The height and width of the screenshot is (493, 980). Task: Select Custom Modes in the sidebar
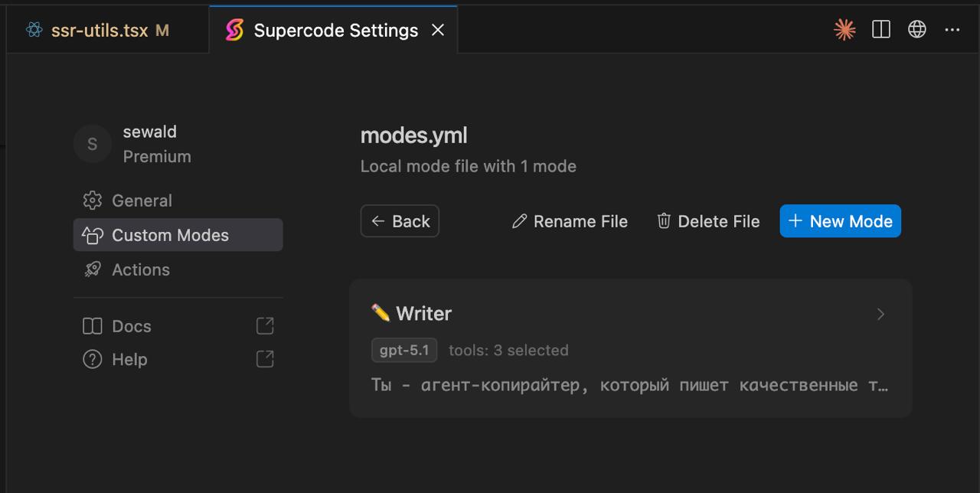pos(170,235)
